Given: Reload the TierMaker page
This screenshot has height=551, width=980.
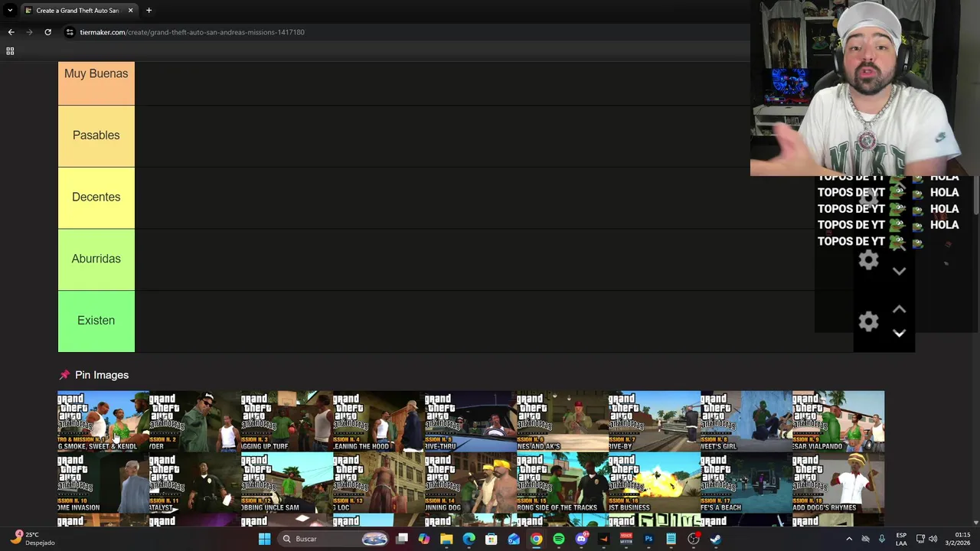Looking at the screenshot, I should click(47, 32).
